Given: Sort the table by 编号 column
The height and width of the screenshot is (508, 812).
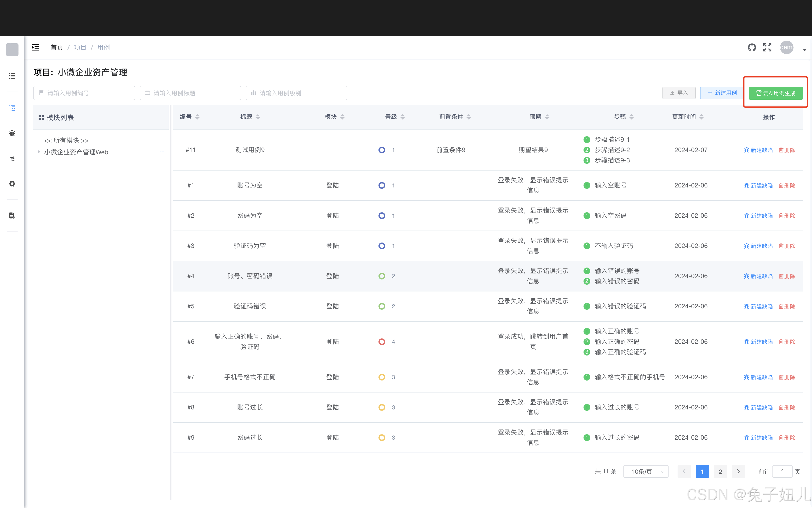Looking at the screenshot, I should 197,117.
